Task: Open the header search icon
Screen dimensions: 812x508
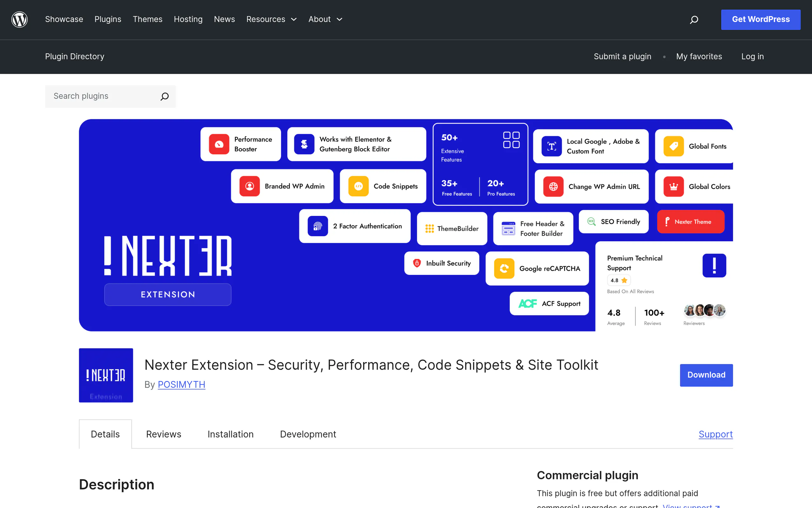Action: click(694, 19)
